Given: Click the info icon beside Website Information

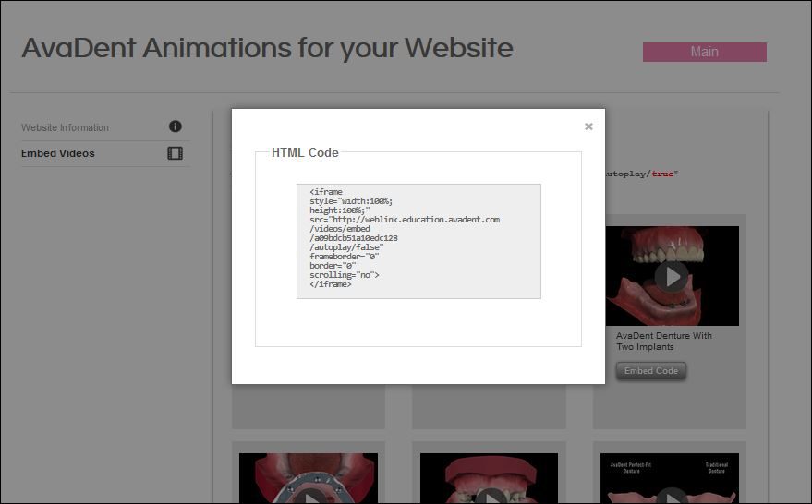Looking at the screenshot, I should point(175,126).
